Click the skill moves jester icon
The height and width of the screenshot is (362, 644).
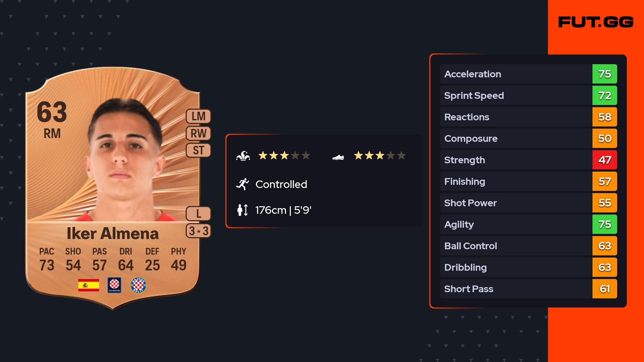point(243,156)
